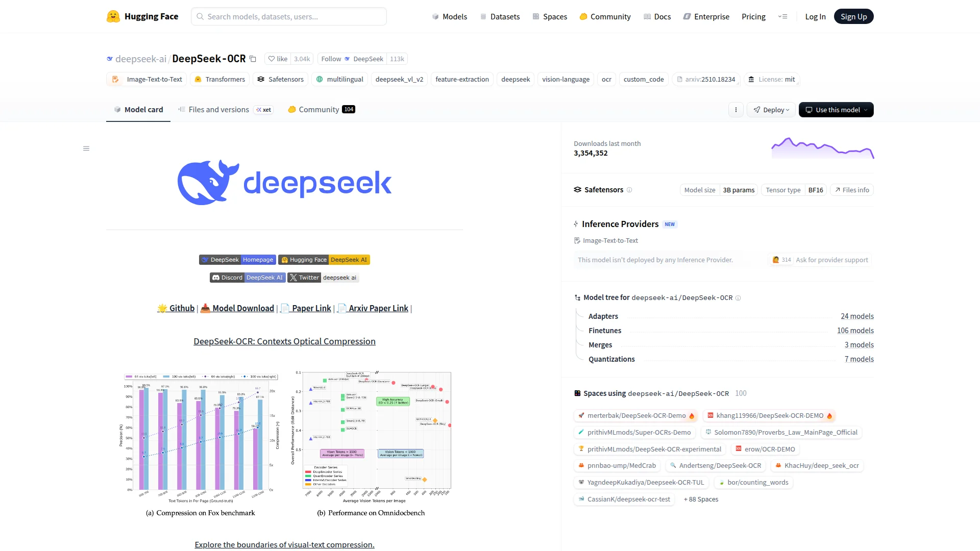
Task: Switch to the Files and versions tab
Action: coord(219,109)
